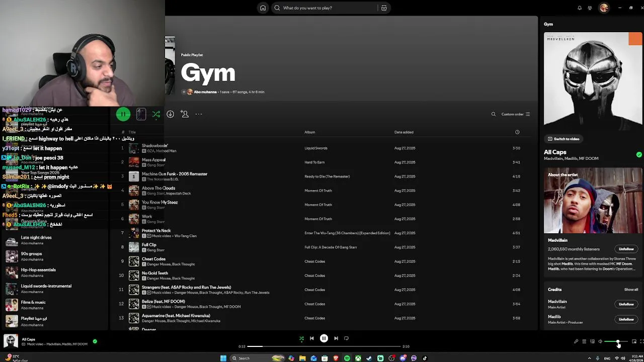The image size is (644, 362).
Task: Toggle smart shuffle for the Gym playlist
Action: click(156, 114)
